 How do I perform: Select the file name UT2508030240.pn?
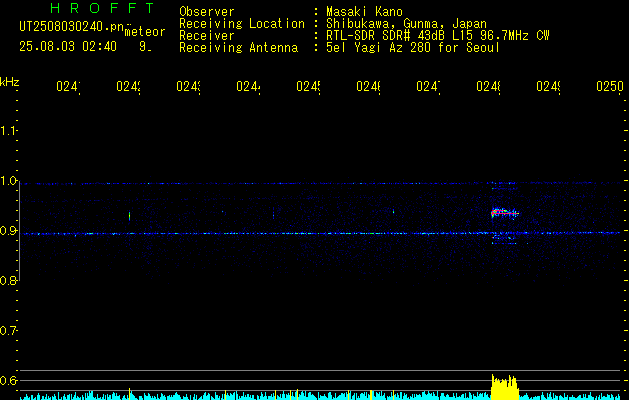coord(71,27)
